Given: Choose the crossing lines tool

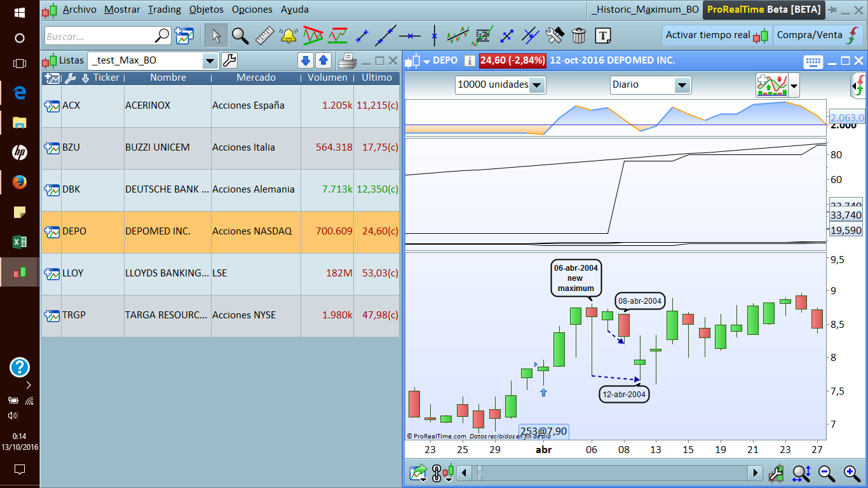Looking at the screenshot, I should click(x=531, y=36).
